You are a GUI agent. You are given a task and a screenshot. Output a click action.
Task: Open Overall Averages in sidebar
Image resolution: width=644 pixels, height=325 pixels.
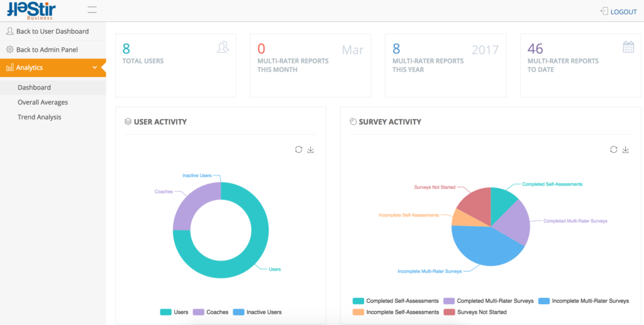pos(43,102)
